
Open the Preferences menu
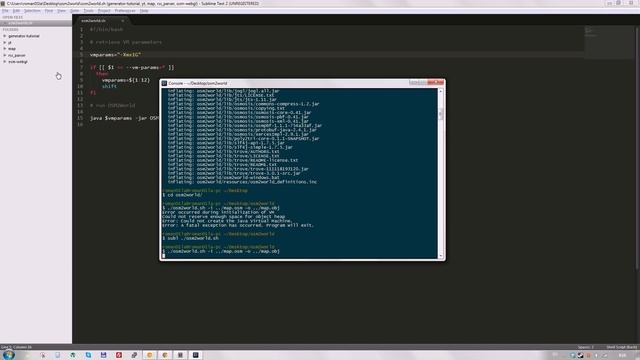click(x=125, y=11)
